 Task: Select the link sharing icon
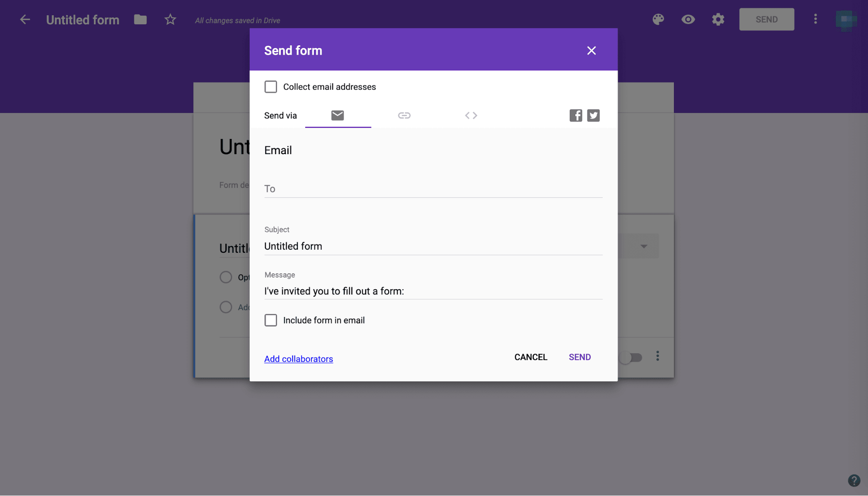pyautogui.click(x=403, y=115)
